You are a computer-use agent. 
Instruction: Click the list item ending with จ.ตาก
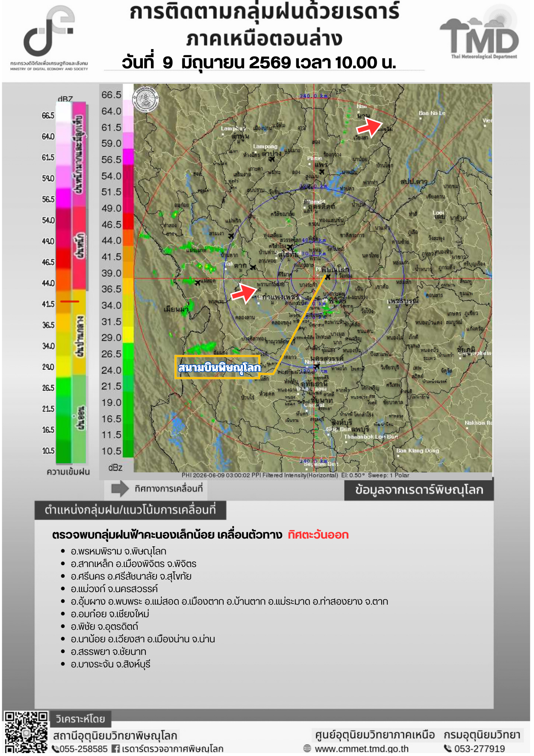(x=230, y=602)
